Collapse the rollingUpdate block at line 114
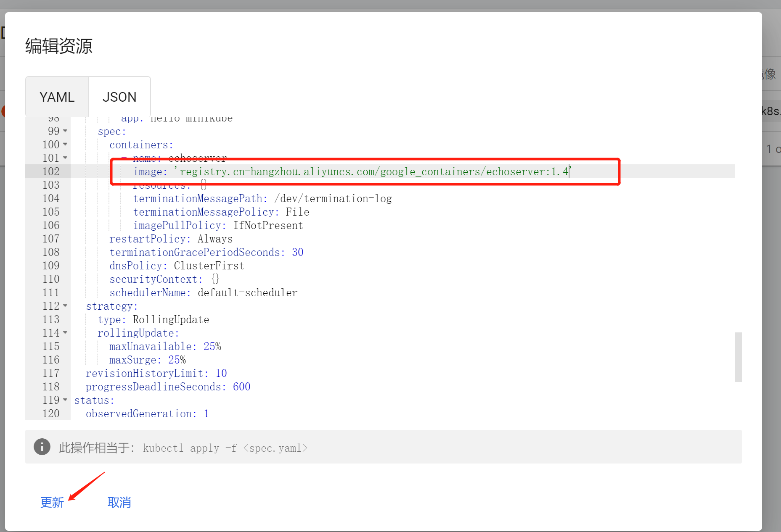 65,332
